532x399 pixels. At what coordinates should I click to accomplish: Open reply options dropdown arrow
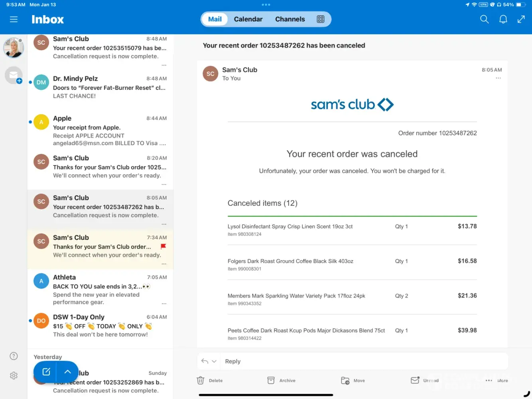(214, 361)
